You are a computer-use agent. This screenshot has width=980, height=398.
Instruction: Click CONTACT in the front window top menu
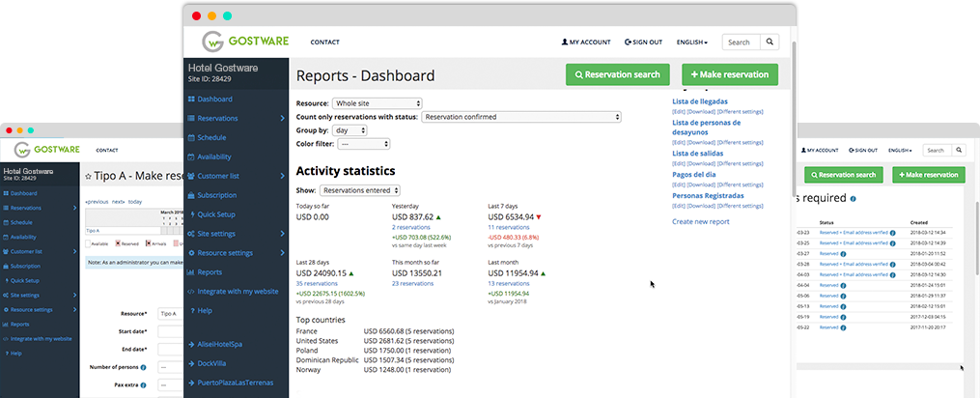coord(325,43)
